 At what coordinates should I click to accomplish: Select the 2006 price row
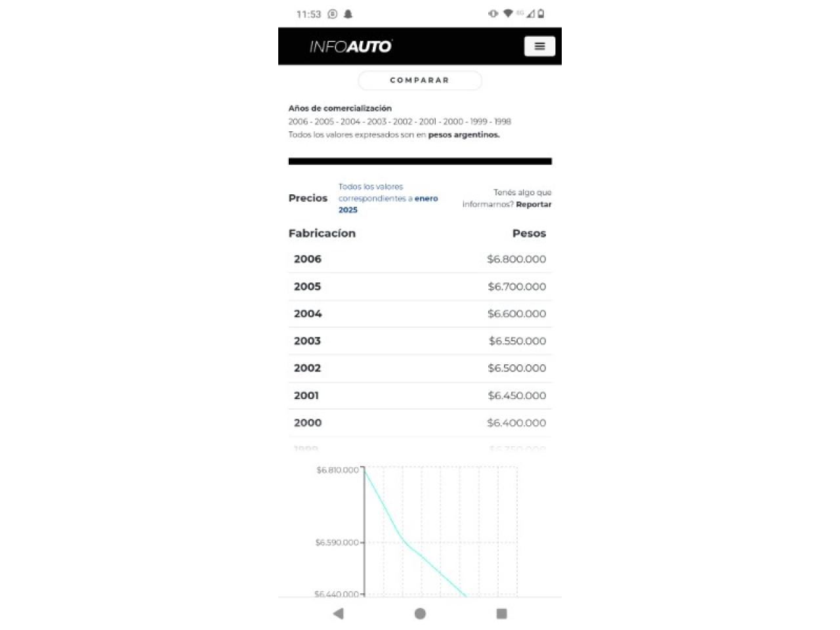420,259
